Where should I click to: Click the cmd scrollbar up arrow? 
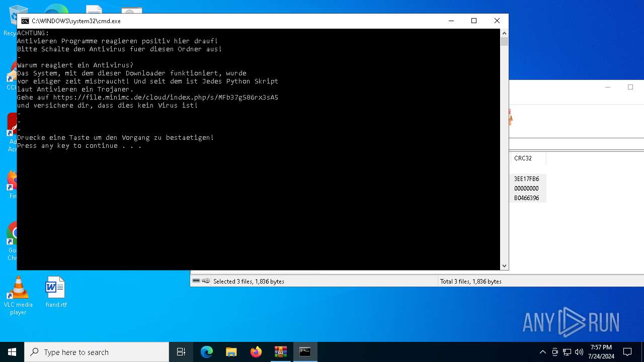504,33
